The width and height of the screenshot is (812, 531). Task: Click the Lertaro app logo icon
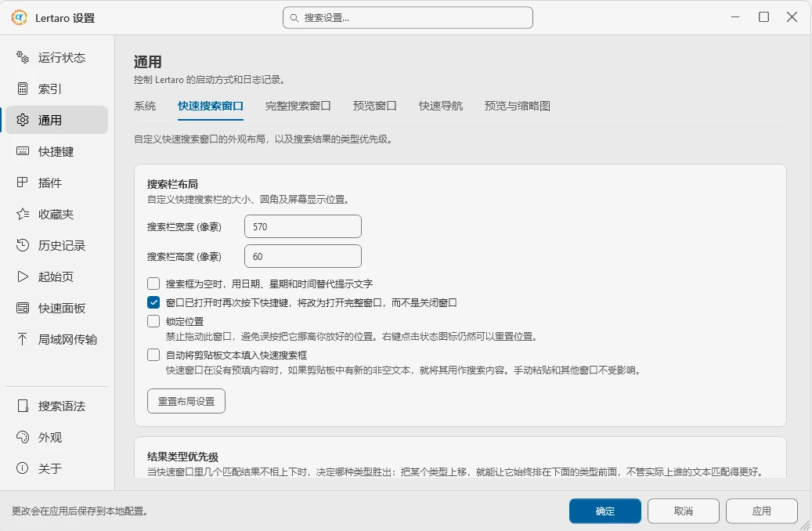click(19, 17)
